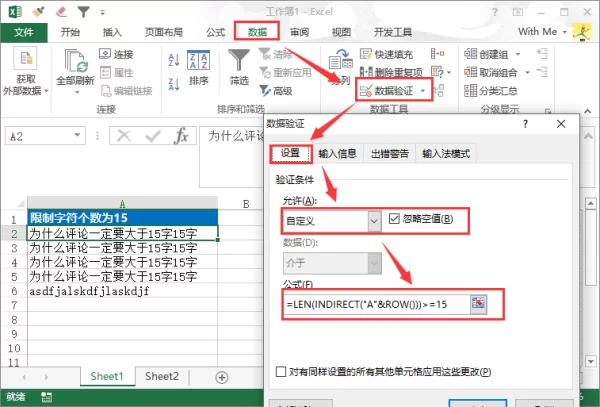Switch to the 出错警告 tab
The width and height of the screenshot is (600, 407).
pyautogui.click(x=390, y=153)
